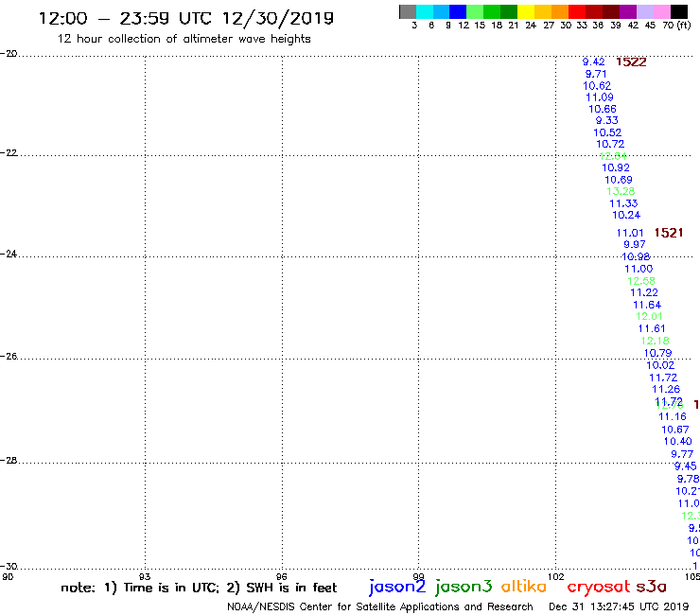The image size is (700, 615).
Task: Click the 9.45 reading
Action: click(x=685, y=466)
